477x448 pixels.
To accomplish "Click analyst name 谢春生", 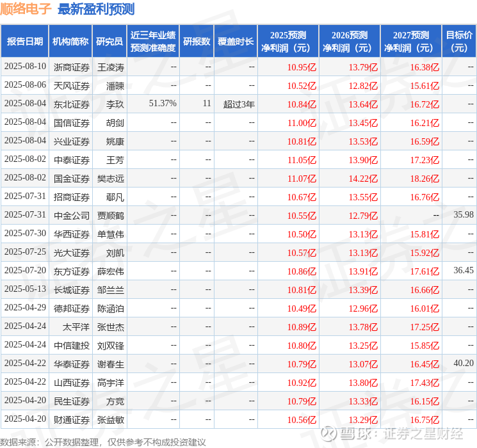I will [111, 364].
